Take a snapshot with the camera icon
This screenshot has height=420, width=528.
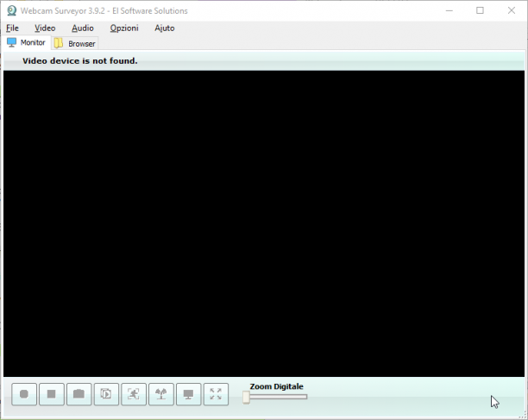tap(79, 394)
